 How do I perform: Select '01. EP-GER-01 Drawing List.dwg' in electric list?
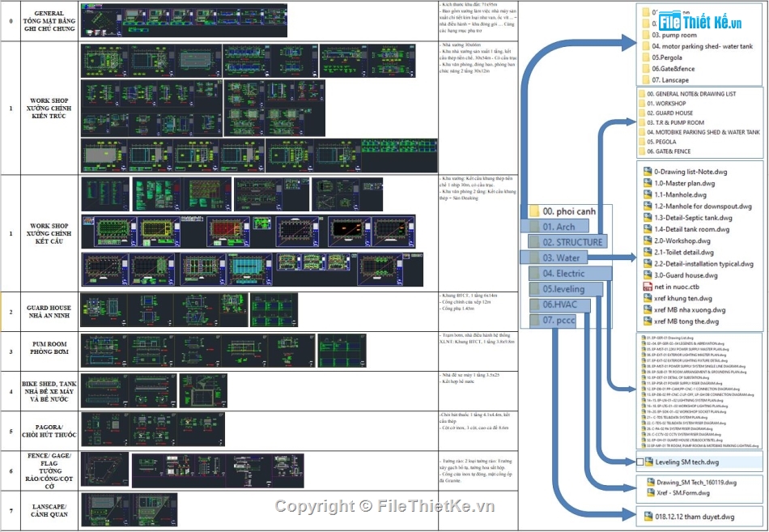669,338
